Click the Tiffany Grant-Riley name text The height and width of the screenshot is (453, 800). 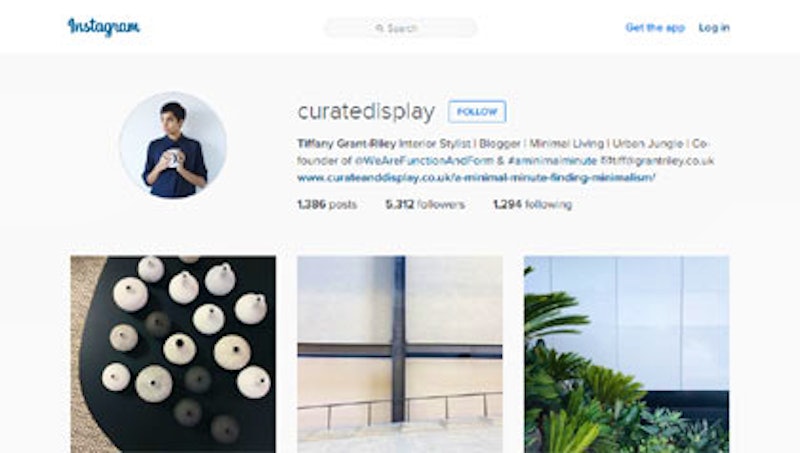click(x=346, y=144)
